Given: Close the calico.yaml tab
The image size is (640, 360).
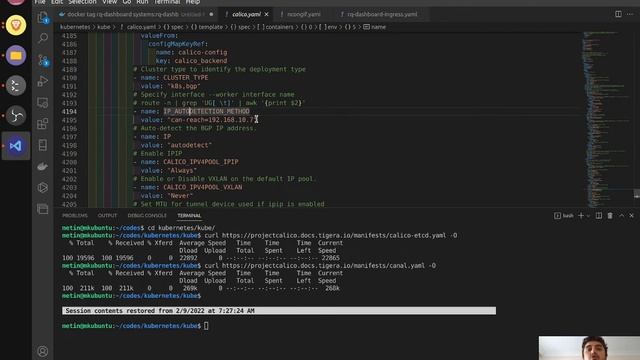Looking at the screenshot, I should pyautogui.click(x=267, y=14).
